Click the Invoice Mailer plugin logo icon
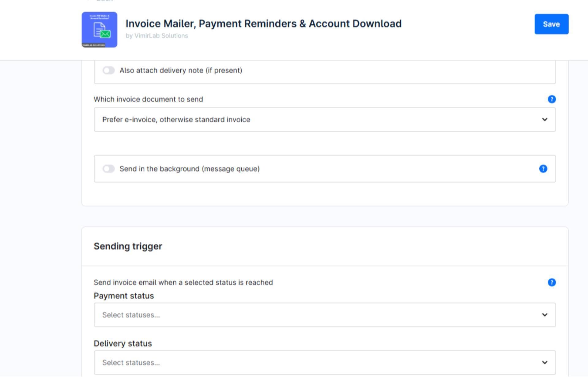The width and height of the screenshot is (588, 377). 99,30
